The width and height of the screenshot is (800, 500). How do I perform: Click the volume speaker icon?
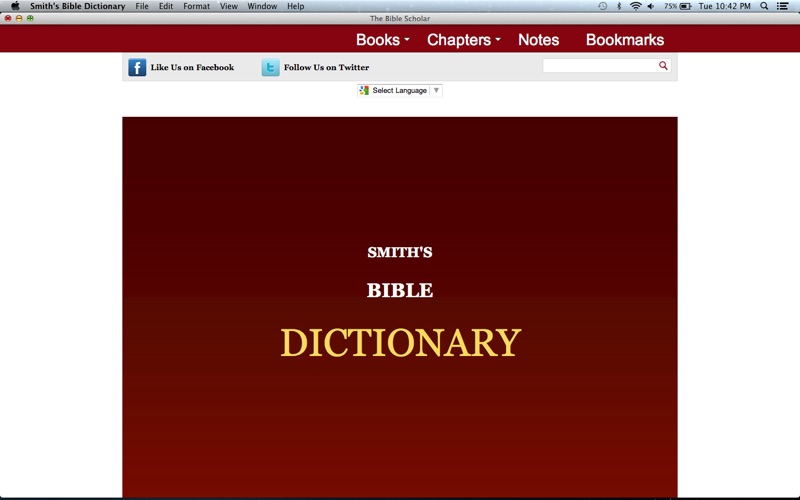(651, 6)
